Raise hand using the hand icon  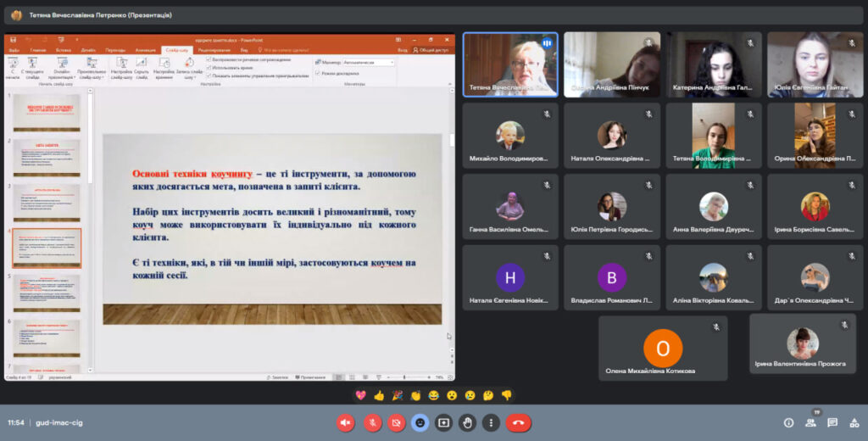[x=467, y=422]
